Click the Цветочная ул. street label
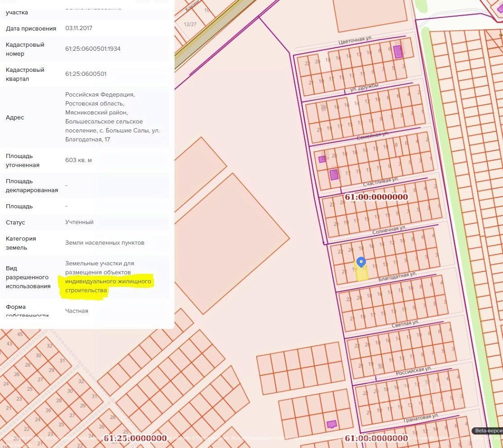 click(x=355, y=40)
